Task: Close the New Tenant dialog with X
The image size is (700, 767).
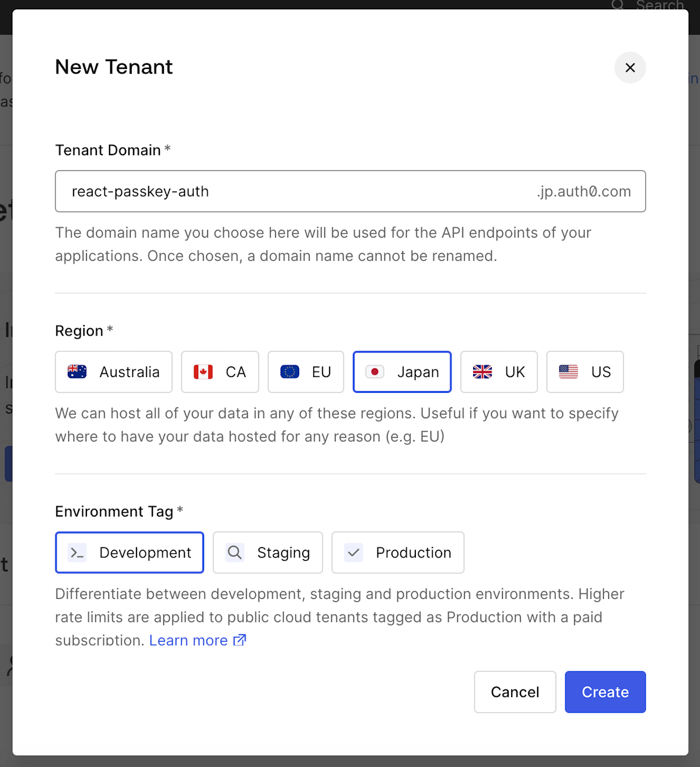Action: click(630, 68)
